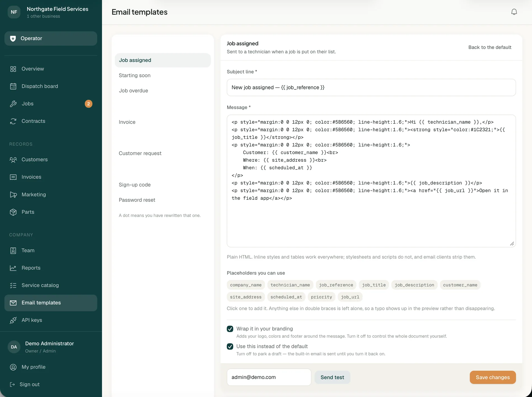532x397 pixels.
Task: Select the Password reset template
Action: (x=163, y=200)
